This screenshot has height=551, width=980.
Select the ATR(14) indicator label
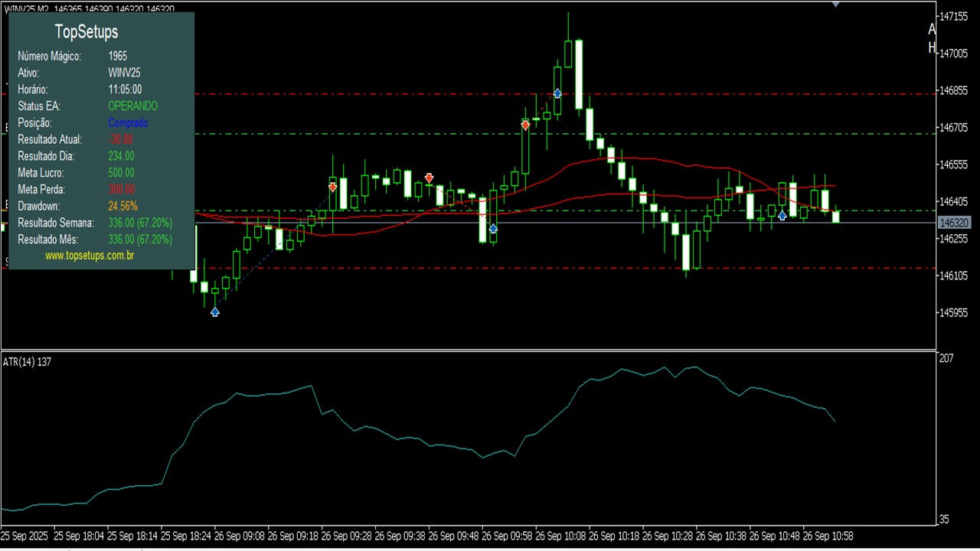coord(27,361)
